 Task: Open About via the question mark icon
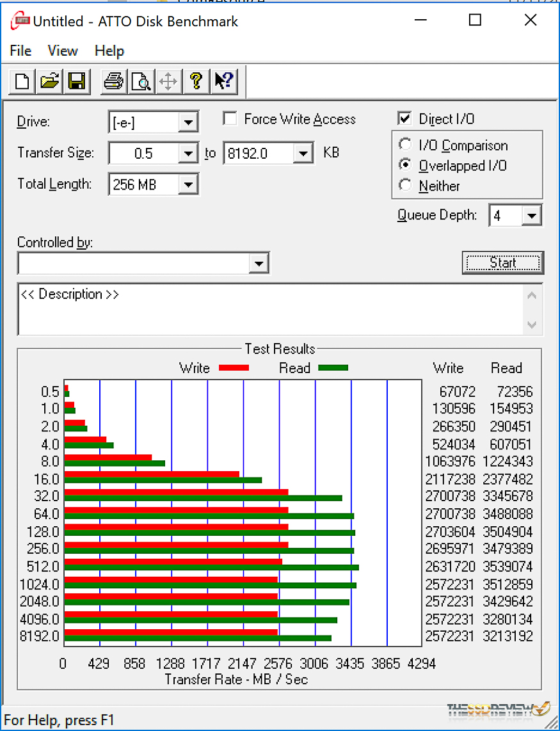[x=196, y=81]
